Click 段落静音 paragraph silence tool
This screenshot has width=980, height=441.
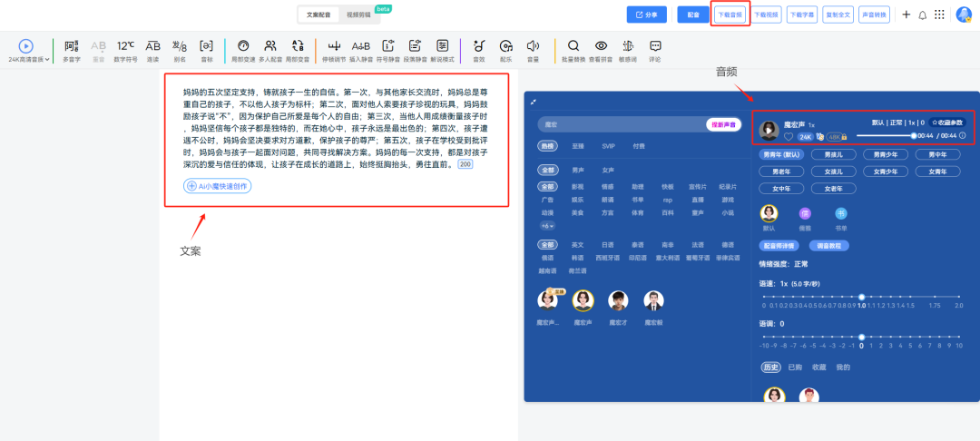point(415,51)
